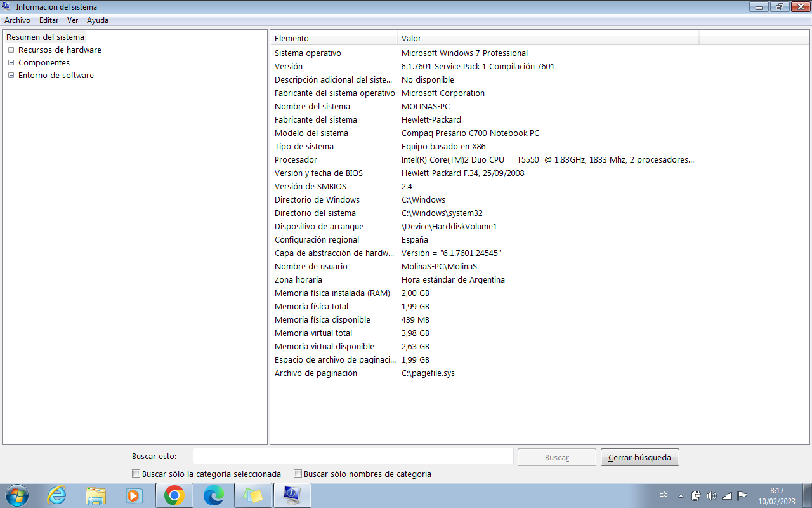The height and width of the screenshot is (508, 812).
Task: Select the Nombre de usuario row
Action: [485, 266]
